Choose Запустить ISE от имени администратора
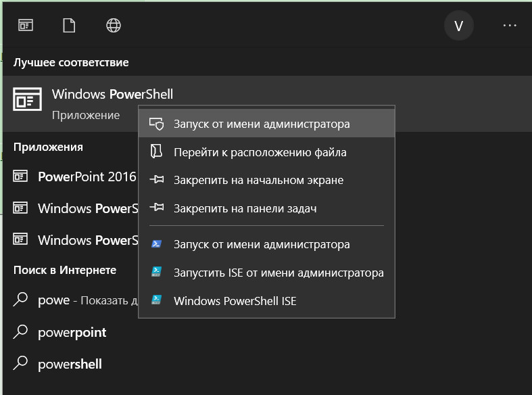Screen dimensions: 532x395 (x=267, y=273)
